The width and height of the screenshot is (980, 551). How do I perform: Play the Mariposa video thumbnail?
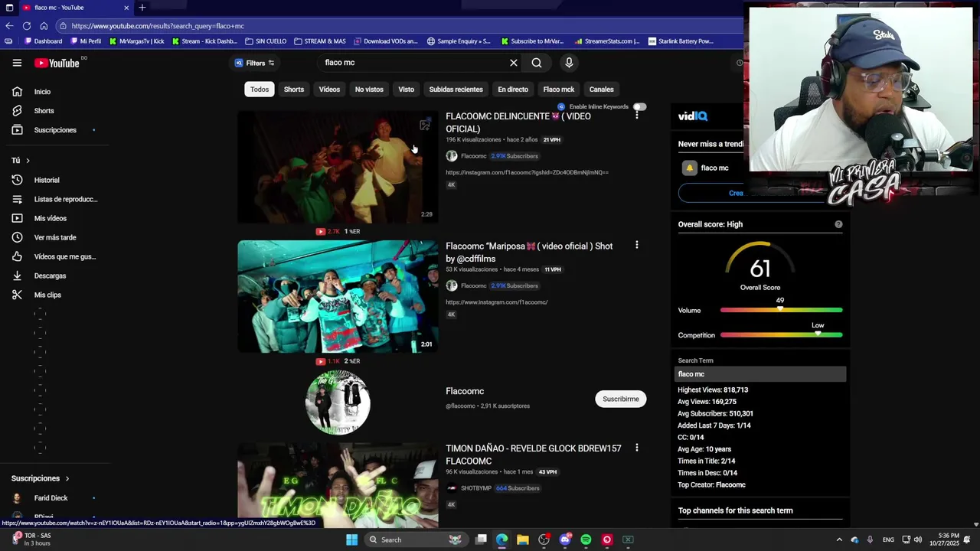pyautogui.click(x=338, y=297)
